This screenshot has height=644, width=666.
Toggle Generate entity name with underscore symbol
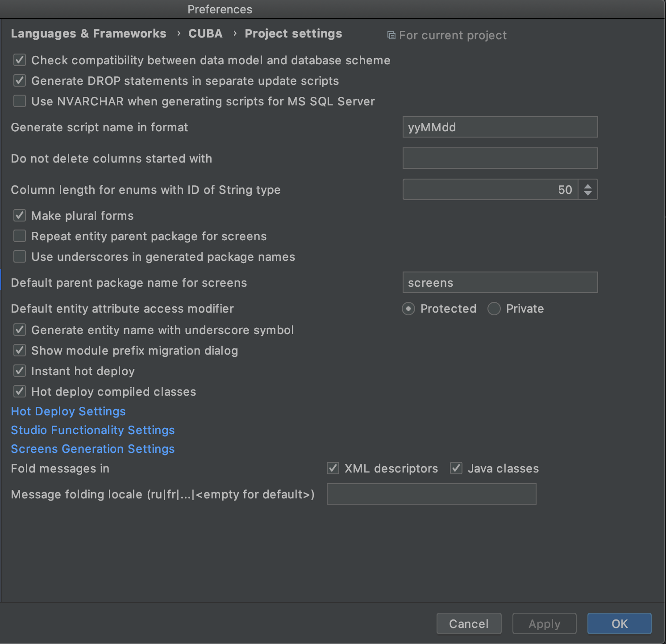tap(20, 330)
